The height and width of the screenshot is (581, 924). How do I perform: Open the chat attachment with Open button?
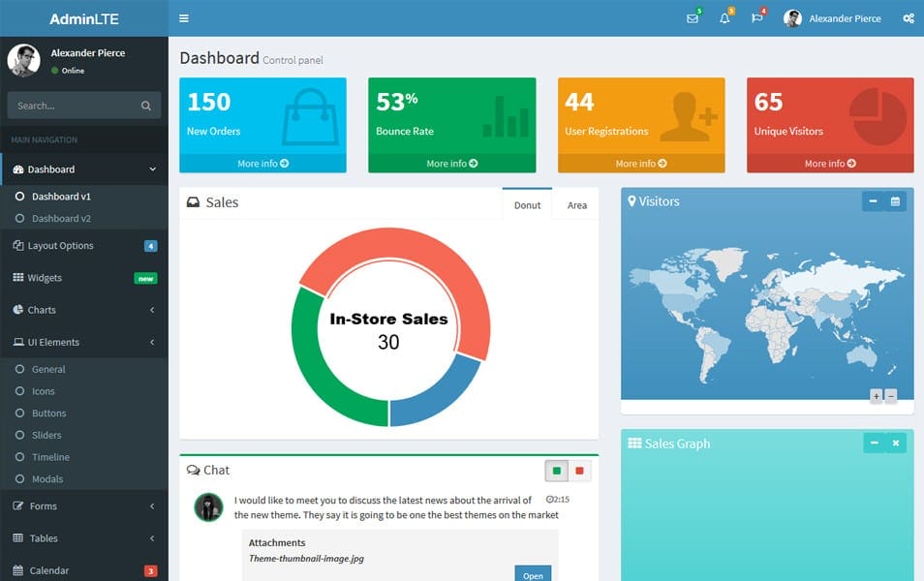533,575
